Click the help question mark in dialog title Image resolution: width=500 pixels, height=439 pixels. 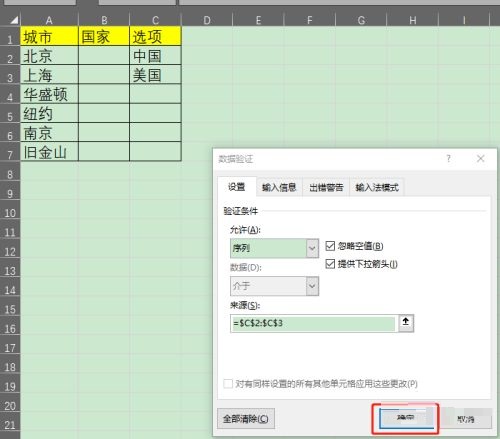click(x=448, y=159)
